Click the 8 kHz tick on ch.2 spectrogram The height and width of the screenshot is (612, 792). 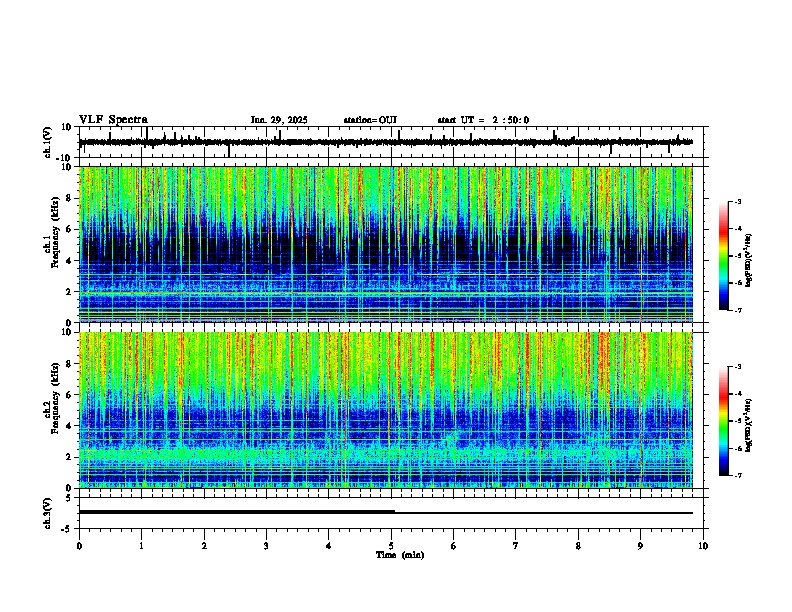70,364
